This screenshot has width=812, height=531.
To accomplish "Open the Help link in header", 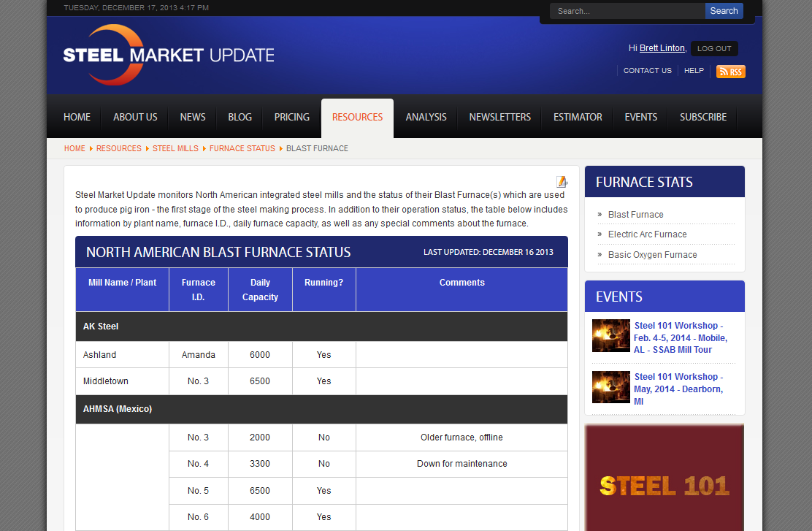I will (x=694, y=71).
